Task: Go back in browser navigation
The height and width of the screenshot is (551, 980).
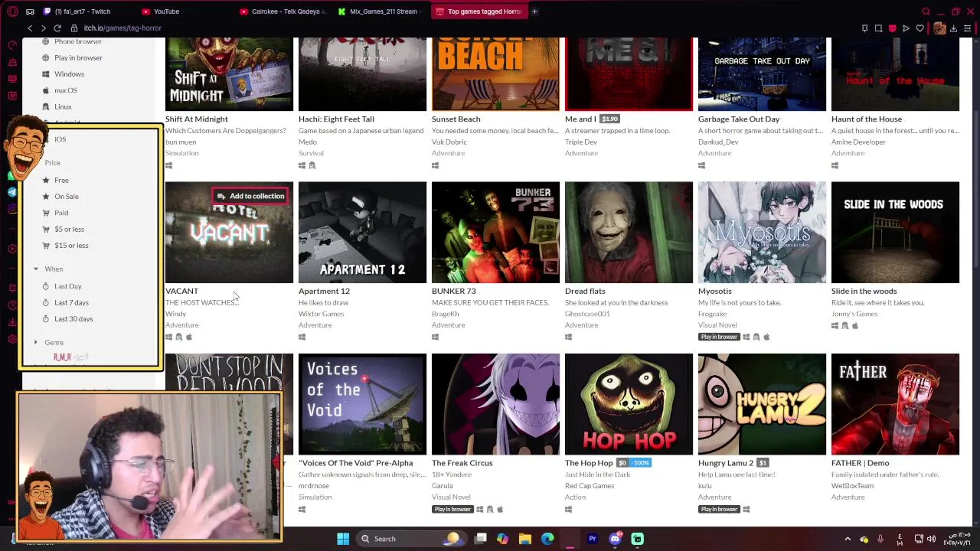Action: (30, 28)
